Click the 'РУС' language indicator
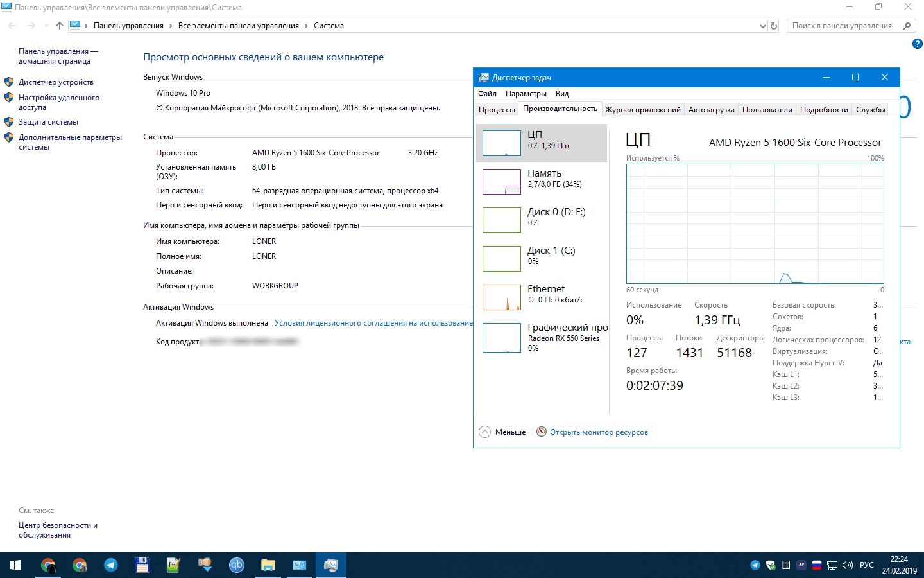Screen dimensions: 924x578 pos(867,565)
